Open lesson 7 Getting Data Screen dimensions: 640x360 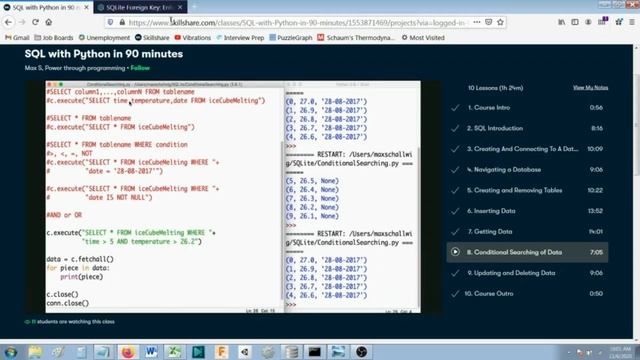(x=527, y=232)
